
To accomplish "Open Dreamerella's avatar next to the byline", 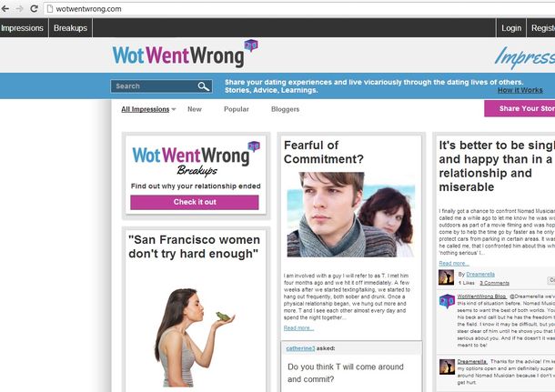I will [446, 277].
